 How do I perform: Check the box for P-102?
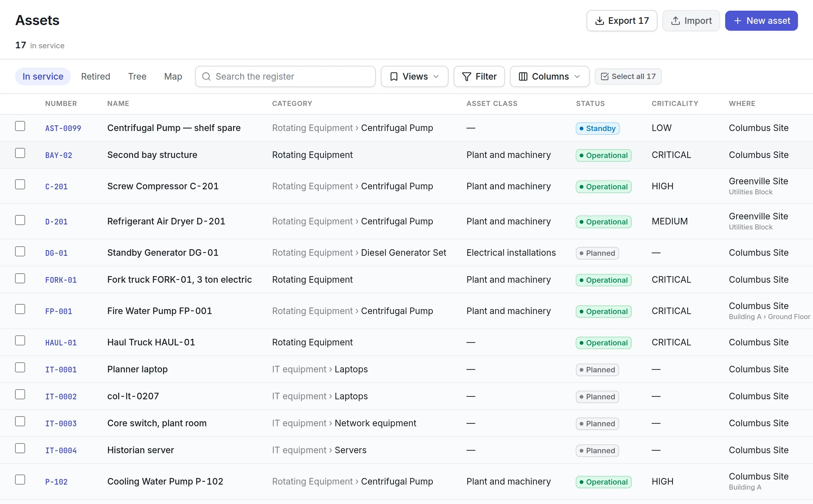[x=20, y=480]
